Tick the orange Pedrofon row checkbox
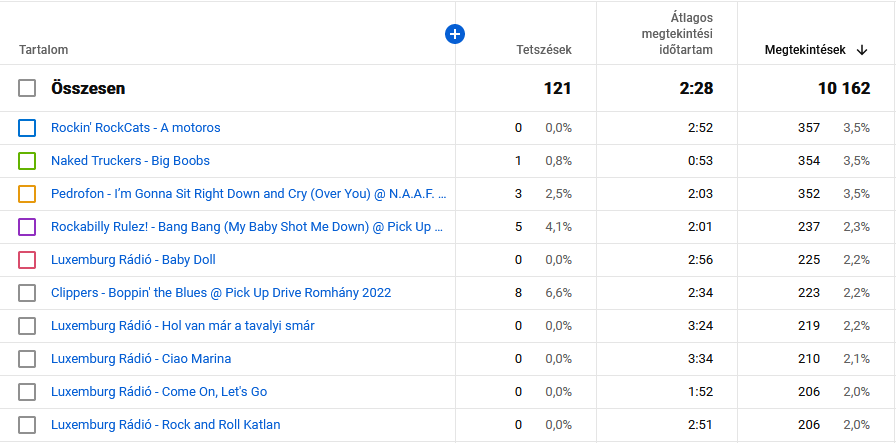The image size is (896, 443). point(27,194)
